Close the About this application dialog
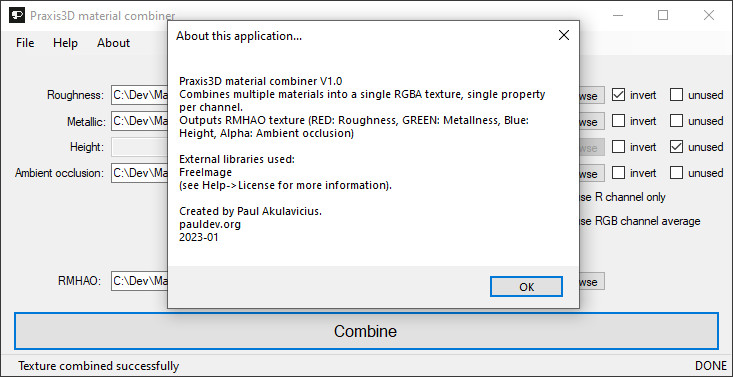Image resolution: width=733 pixels, height=377 pixels. pos(564,35)
